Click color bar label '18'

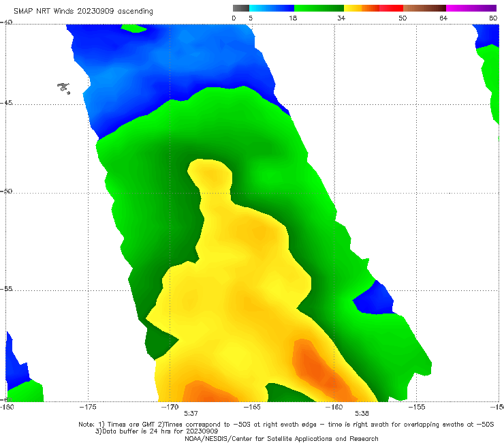(293, 18)
